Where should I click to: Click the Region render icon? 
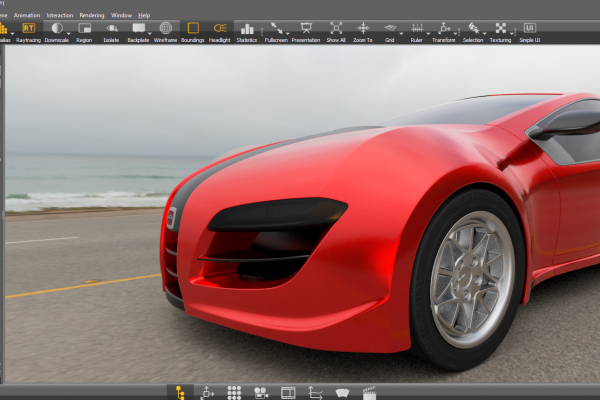[85, 29]
